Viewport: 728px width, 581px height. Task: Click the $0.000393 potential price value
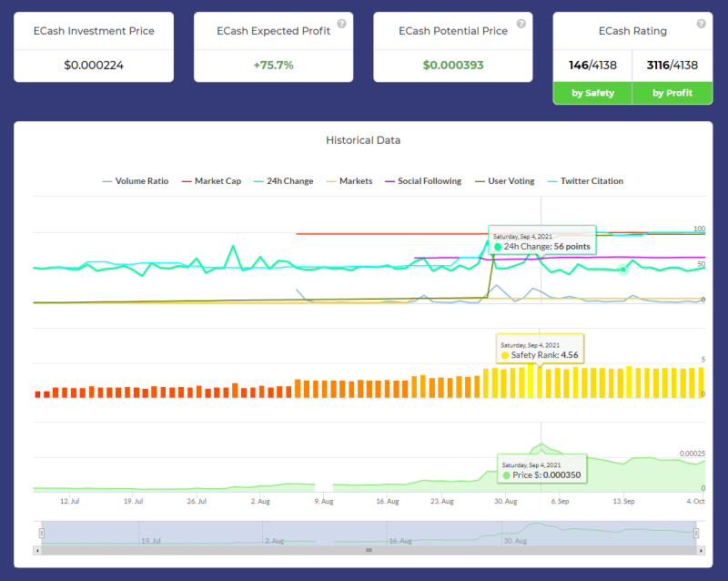pyautogui.click(x=453, y=65)
